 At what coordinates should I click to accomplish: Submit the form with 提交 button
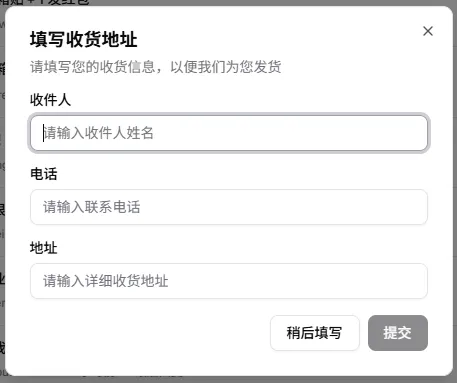pos(398,333)
